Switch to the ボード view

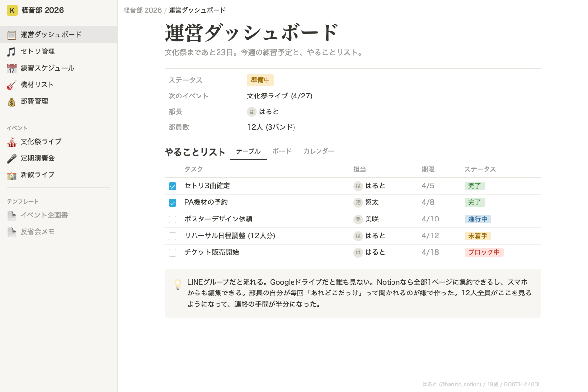[282, 151]
